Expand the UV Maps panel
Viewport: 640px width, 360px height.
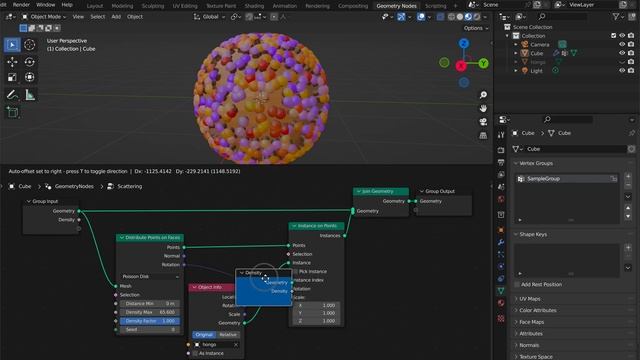click(x=516, y=299)
